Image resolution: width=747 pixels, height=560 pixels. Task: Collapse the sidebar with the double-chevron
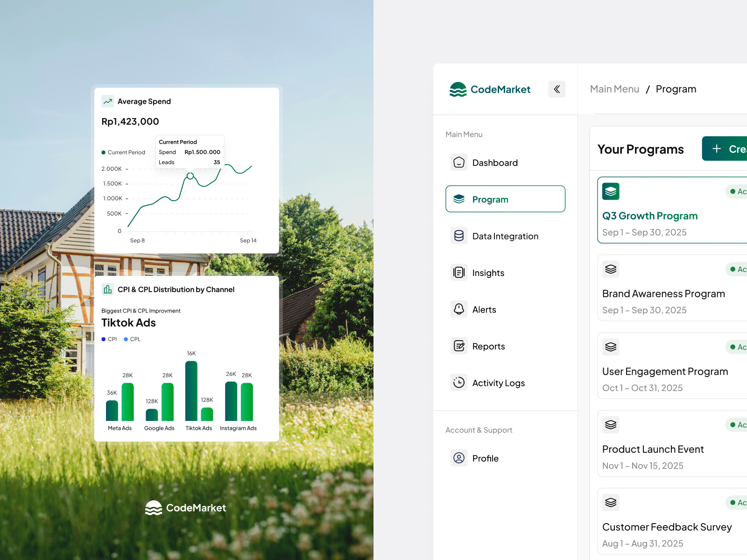(x=557, y=89)
